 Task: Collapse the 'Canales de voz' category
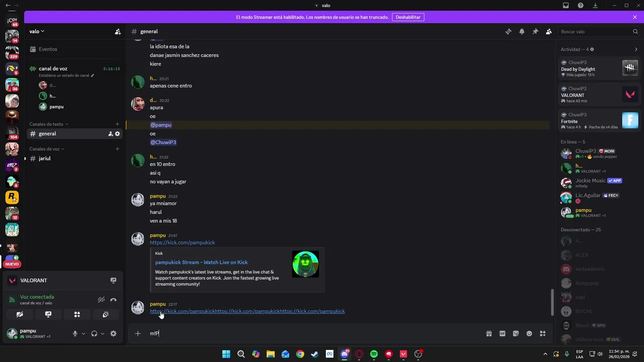click(46, 149)
